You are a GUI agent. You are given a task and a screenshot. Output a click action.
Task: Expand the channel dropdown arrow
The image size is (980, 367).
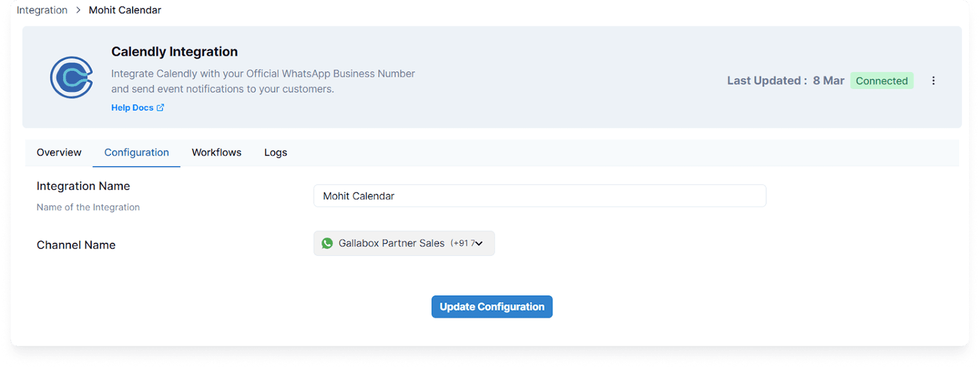coord(479,243)
